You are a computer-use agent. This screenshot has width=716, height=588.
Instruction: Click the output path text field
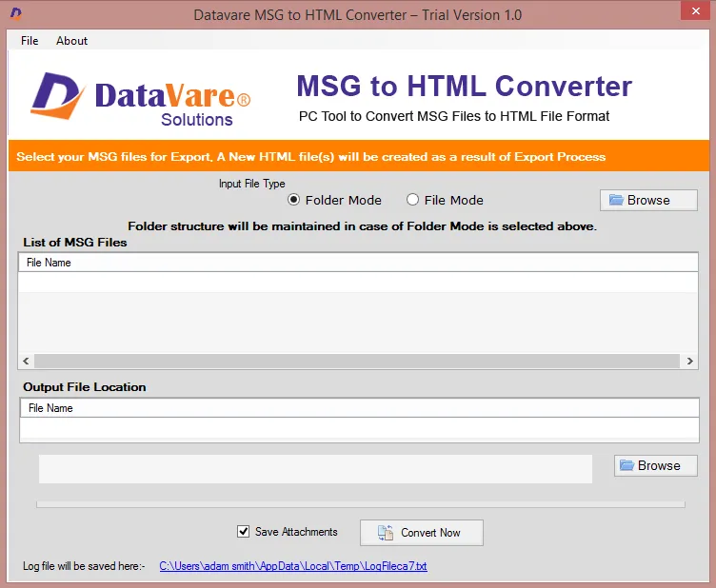click(x=315, y=468)
